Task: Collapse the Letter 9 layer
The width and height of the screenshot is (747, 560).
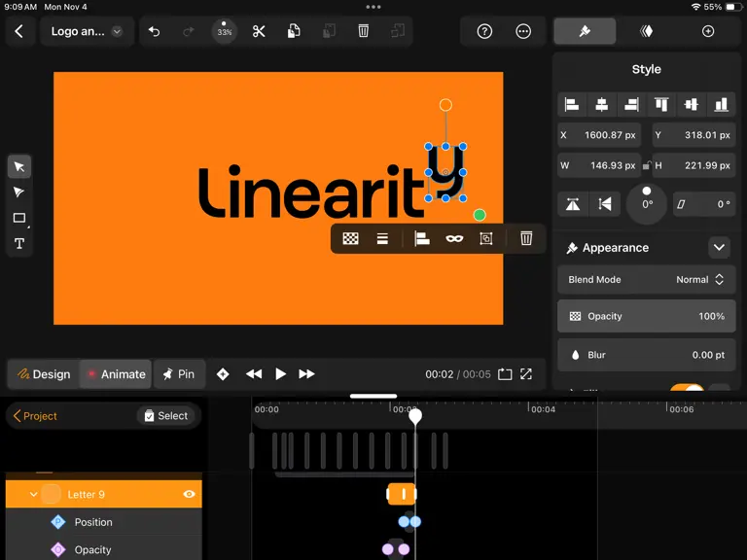Action: coord(33,495)
